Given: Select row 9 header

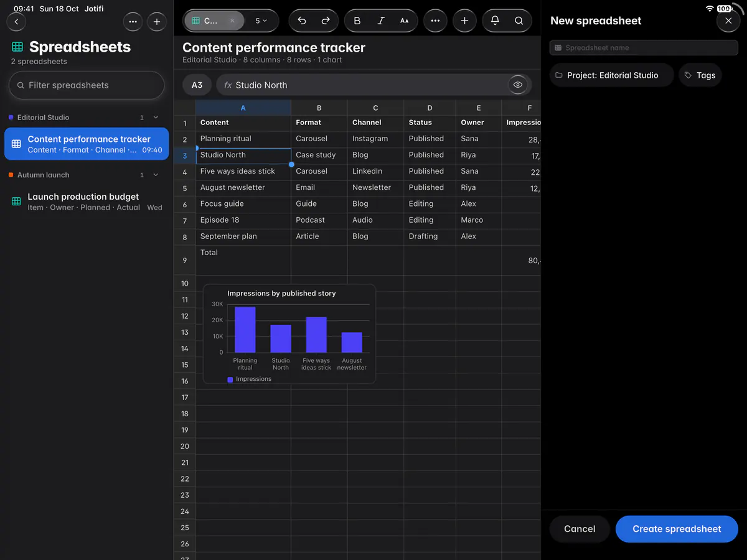Looking at the screenshot, I should [x=185, y=261].
